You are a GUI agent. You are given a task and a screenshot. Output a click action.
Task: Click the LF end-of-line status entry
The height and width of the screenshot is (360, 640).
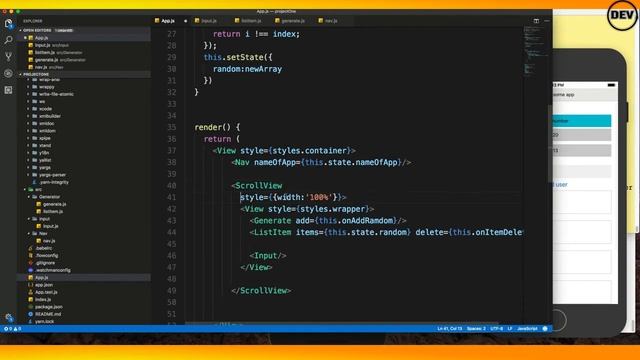509,329
